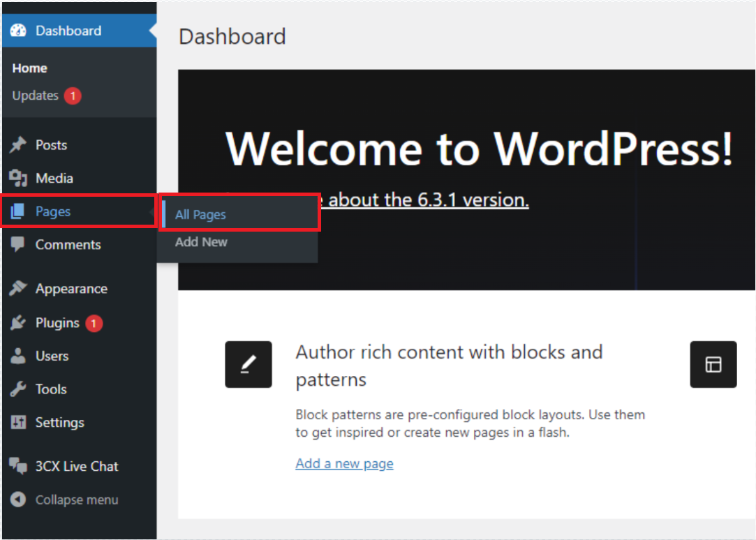The width and height of the screenshot is (756, 540).
Task: Click the 'Dashboard' page title
Action: tap(232, 36)
